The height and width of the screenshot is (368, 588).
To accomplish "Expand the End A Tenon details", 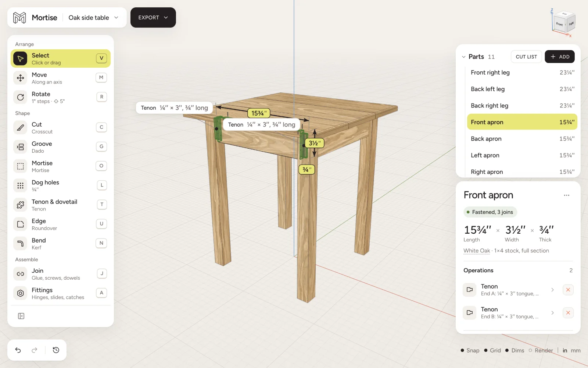I will [552, 290].
